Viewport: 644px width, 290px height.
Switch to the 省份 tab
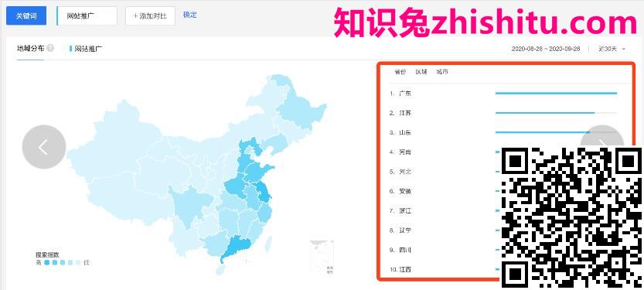click(x=400, y=72)
